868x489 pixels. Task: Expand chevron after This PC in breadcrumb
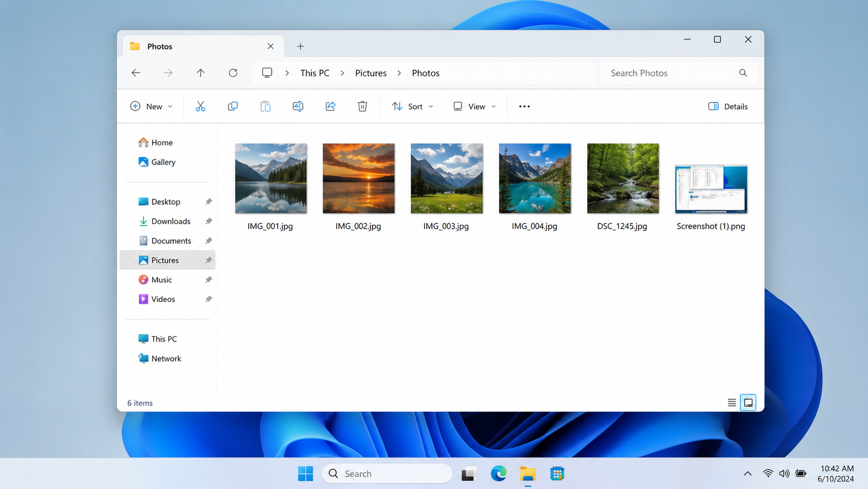[342, 73]
